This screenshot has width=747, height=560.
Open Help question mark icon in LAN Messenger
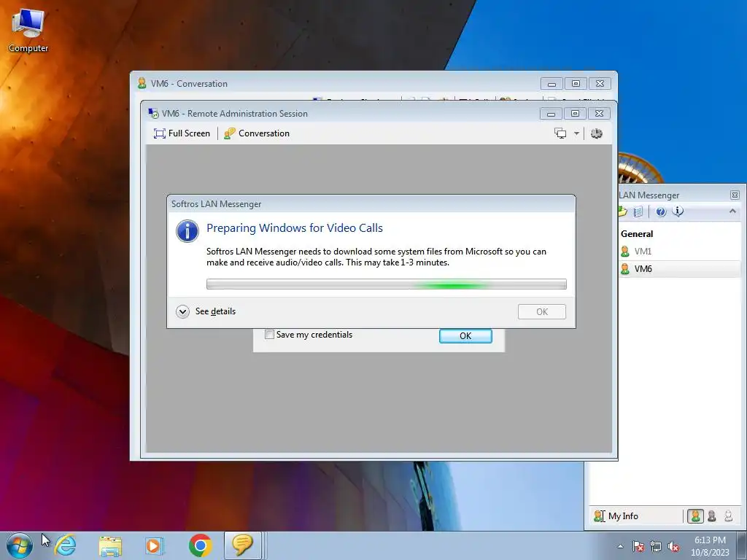[661, 211]
